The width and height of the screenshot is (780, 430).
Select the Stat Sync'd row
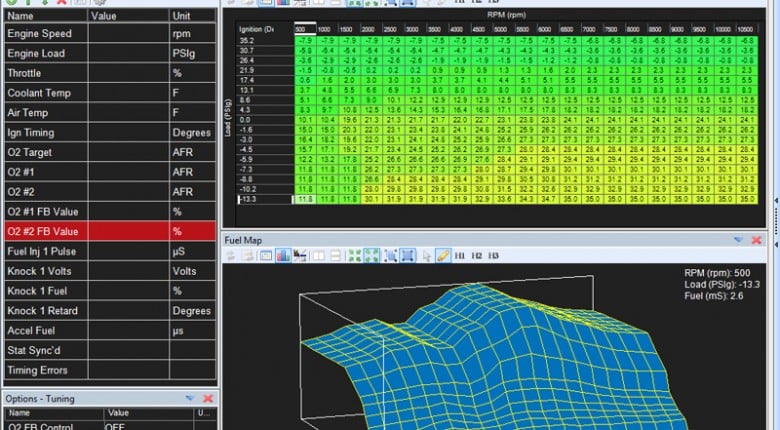tap(110, 350)
